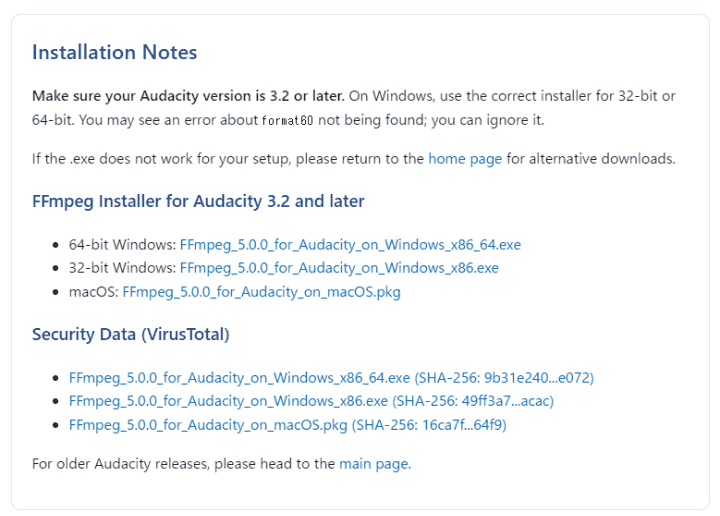Image resolution: width=720 pixels, height=516 pixels.
Task: Download the macOS FFmpeg .pkg installer
Action: (x=261, y=292)
